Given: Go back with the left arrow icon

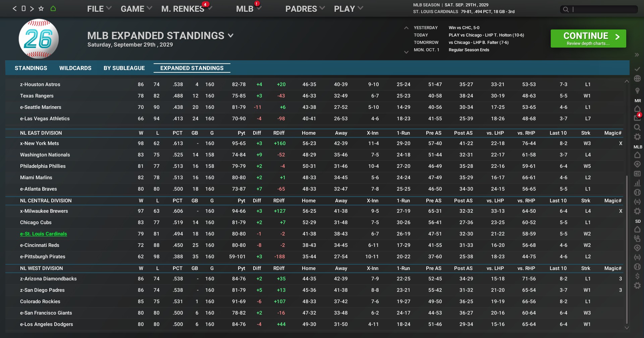Looking at the screenshot, I should tap(14, 9).
